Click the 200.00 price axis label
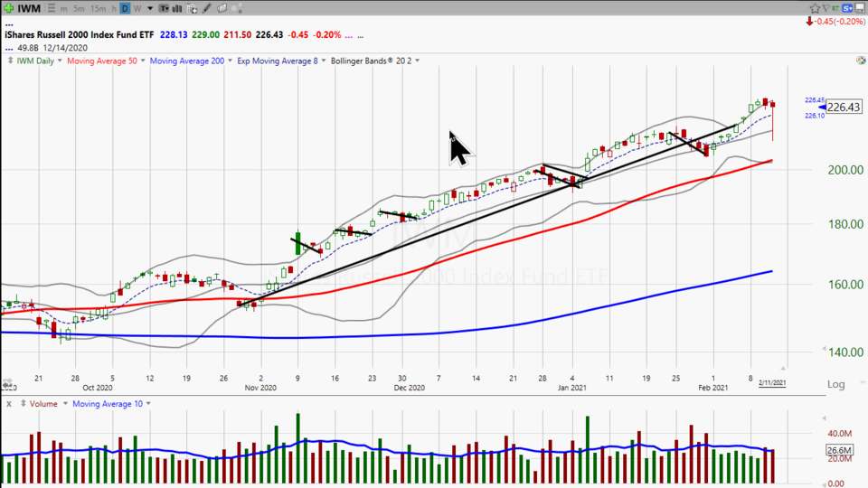 845,170
